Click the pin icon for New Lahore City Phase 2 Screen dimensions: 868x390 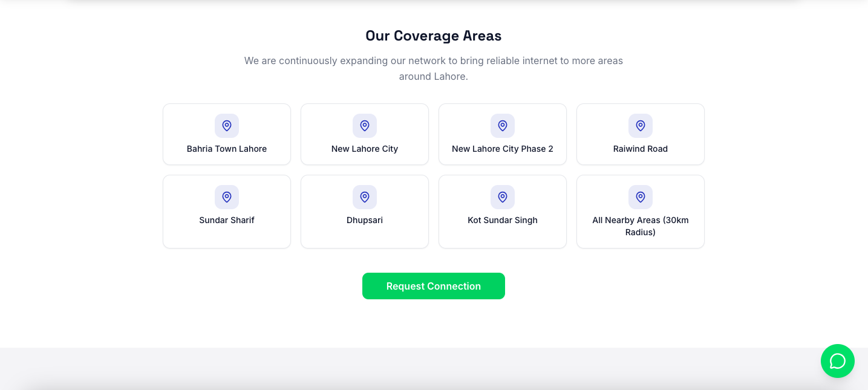pyautogui.click(x=503, y=126)
